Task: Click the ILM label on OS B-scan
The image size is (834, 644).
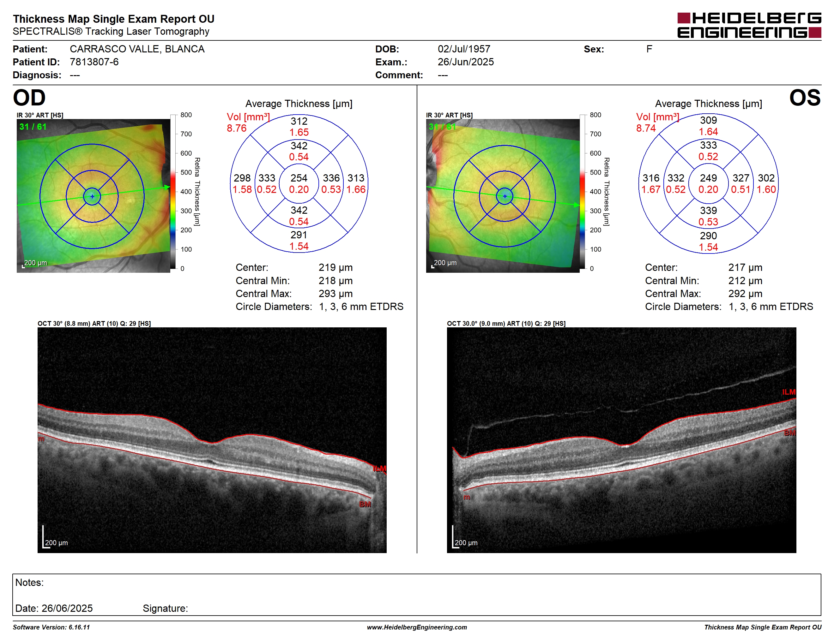Action: 789,392
